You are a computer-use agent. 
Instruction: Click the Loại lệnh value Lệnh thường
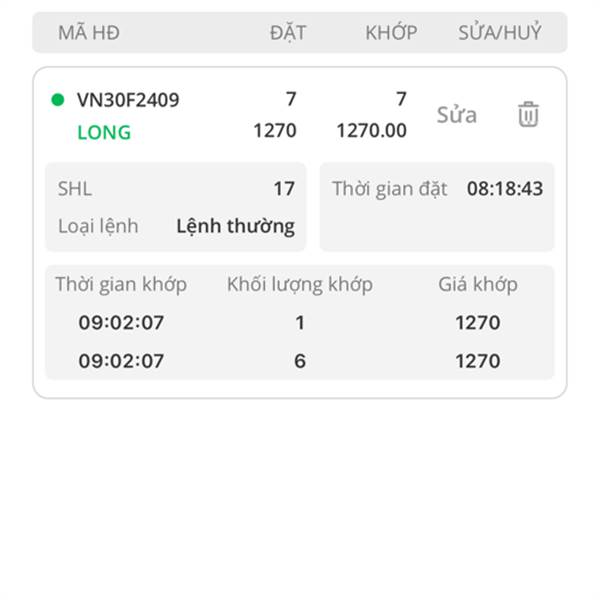(x=235, y=226)
